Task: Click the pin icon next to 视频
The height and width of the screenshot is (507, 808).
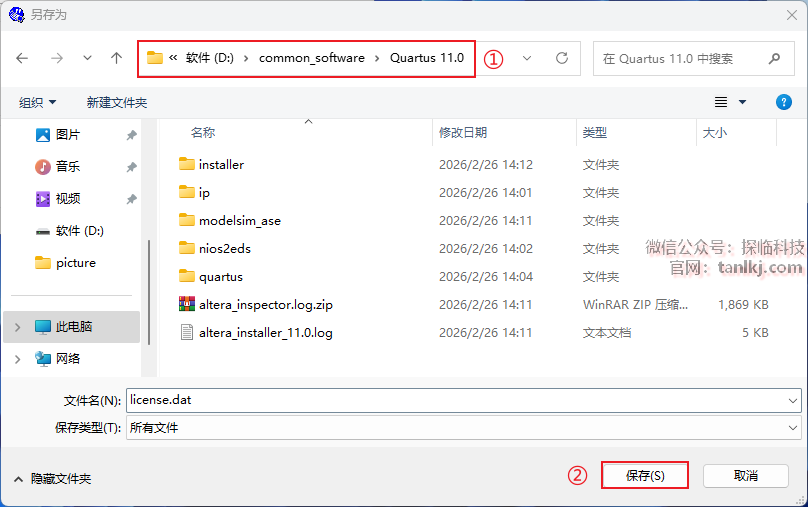Action: [x=131, y=199]
